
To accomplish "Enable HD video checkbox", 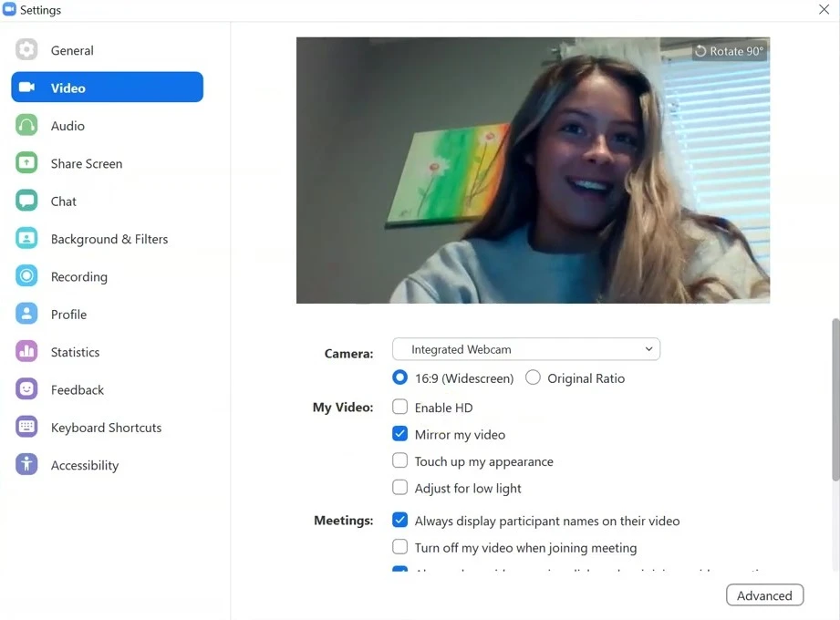I will click(x=399, y=407).
